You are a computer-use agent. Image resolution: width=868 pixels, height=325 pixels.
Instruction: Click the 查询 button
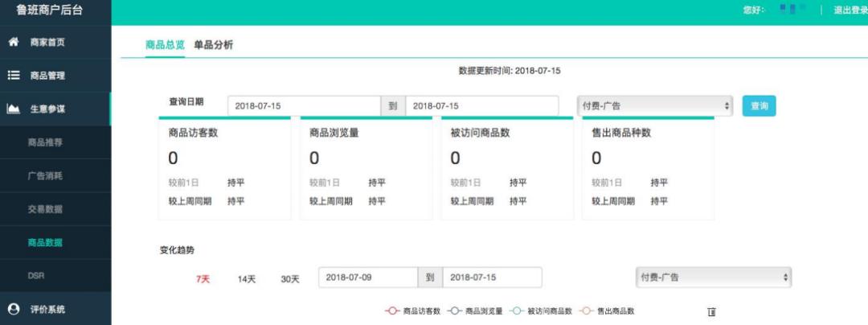pyautogui.click(x=759, y=105)
